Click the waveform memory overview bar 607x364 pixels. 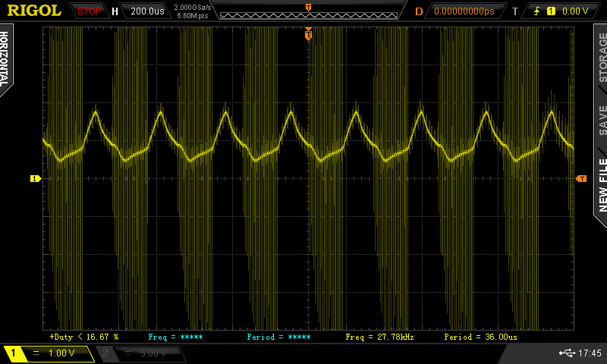307,14
